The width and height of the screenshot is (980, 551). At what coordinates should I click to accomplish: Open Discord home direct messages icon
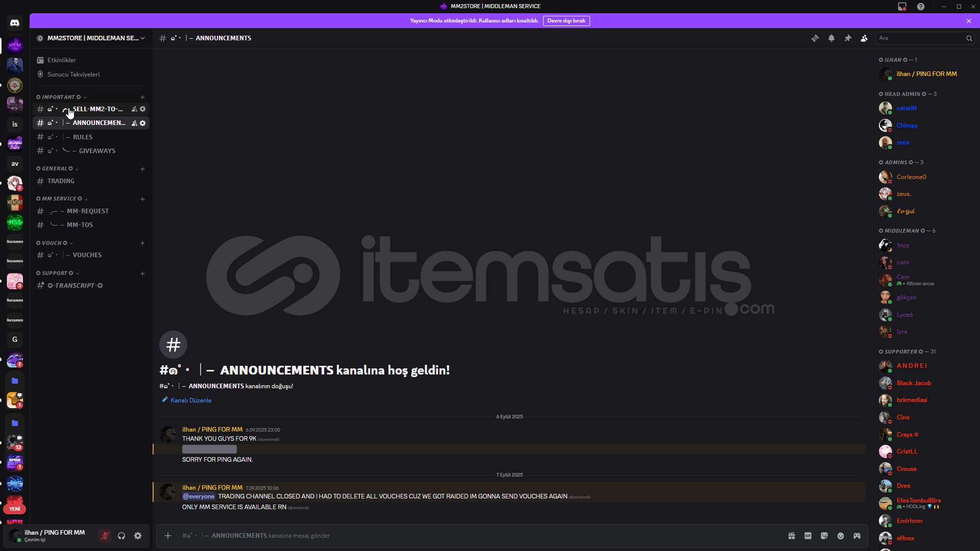click(x=15, y=23)
